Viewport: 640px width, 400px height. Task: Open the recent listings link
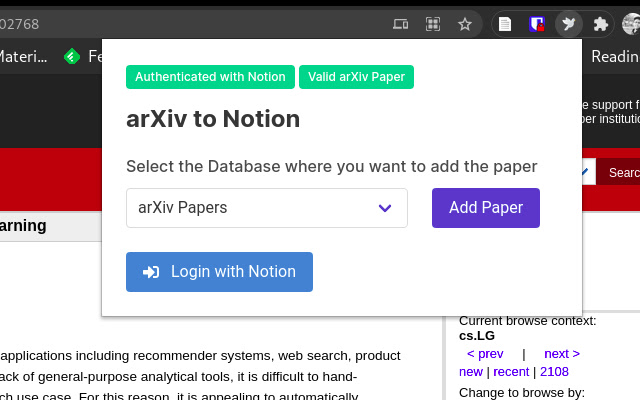tap(511, 372)
